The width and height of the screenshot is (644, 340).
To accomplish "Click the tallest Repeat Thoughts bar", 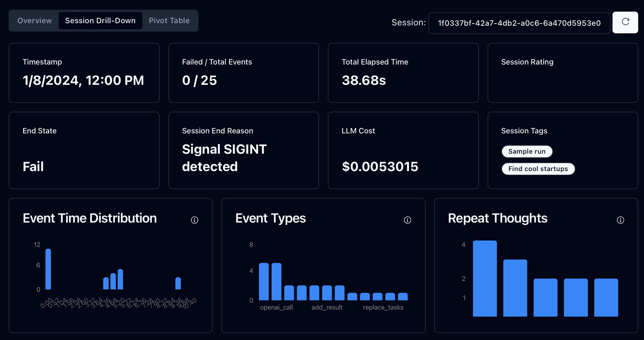I will coord(485,278).
